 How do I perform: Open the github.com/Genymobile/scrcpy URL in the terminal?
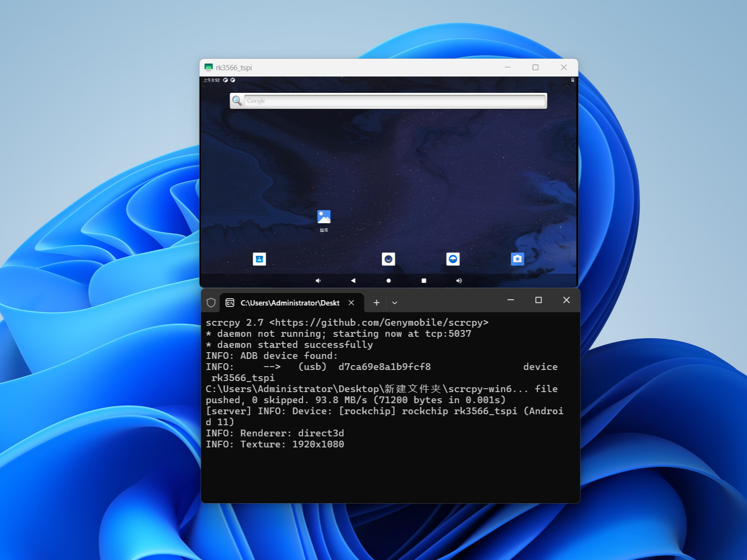(x=379, y=322)
